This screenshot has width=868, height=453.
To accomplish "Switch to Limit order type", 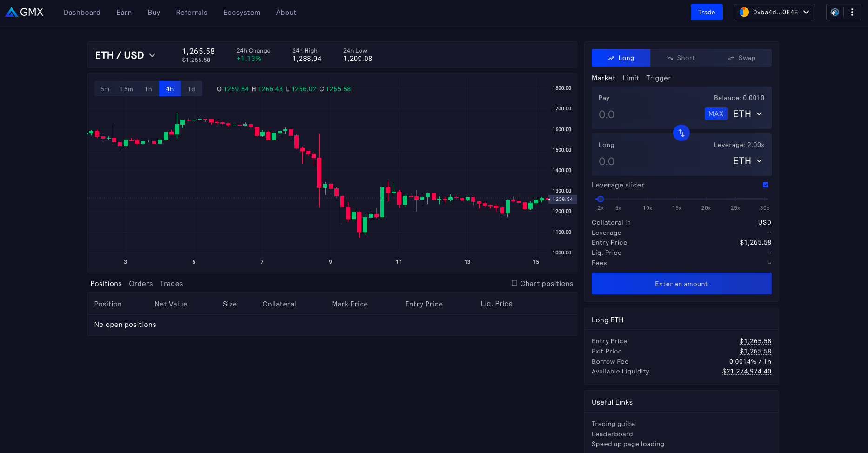I will click(631, 78).
